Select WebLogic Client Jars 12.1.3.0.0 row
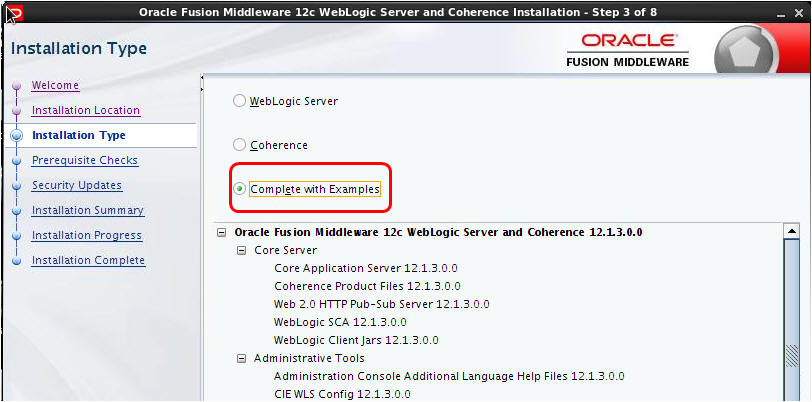The width and height of the screenshot is (812, 402). 356,340
